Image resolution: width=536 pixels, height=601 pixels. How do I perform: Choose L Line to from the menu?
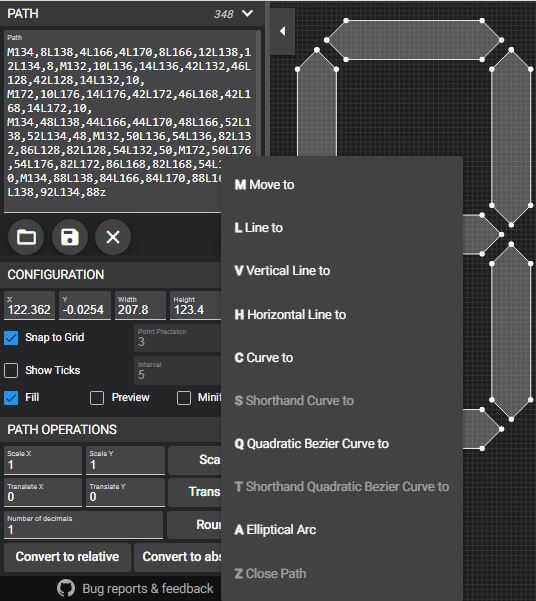tap(342, 228)
